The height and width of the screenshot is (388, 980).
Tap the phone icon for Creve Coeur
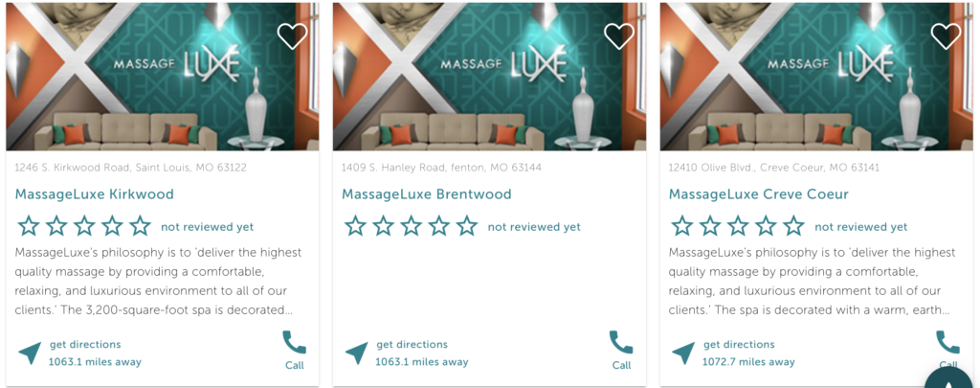948,343
